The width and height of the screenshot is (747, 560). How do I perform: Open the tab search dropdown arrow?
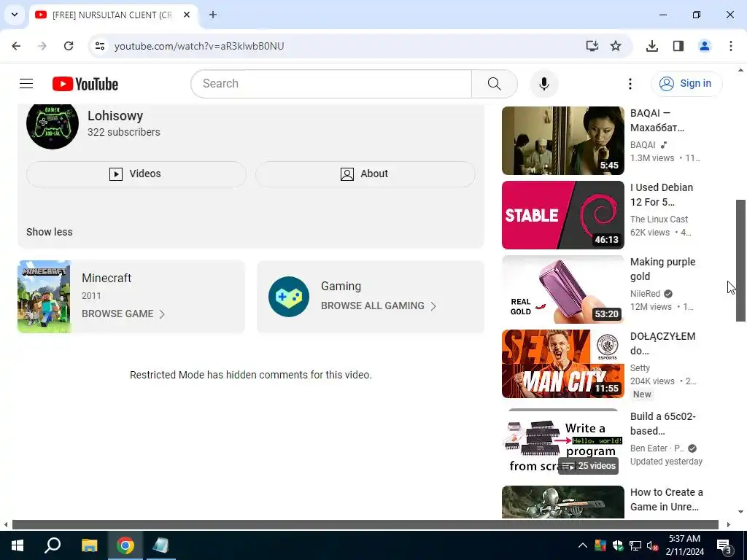coord(15,15)
